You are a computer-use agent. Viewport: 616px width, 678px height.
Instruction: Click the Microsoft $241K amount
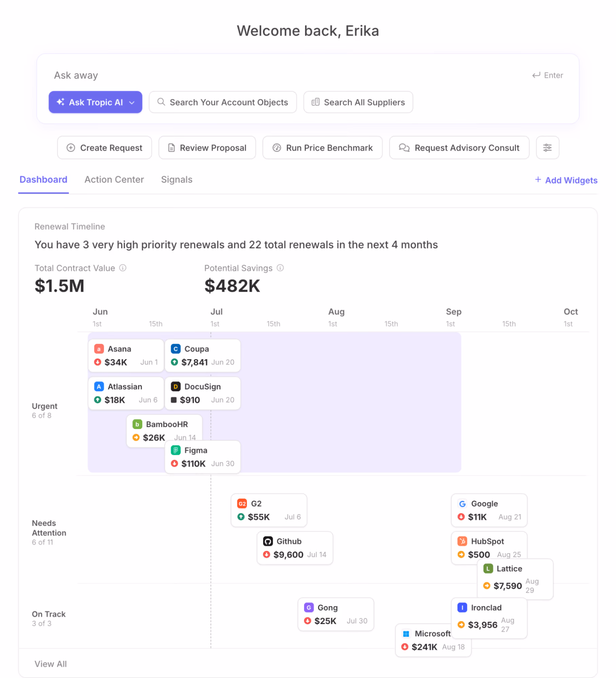(424, 647)
